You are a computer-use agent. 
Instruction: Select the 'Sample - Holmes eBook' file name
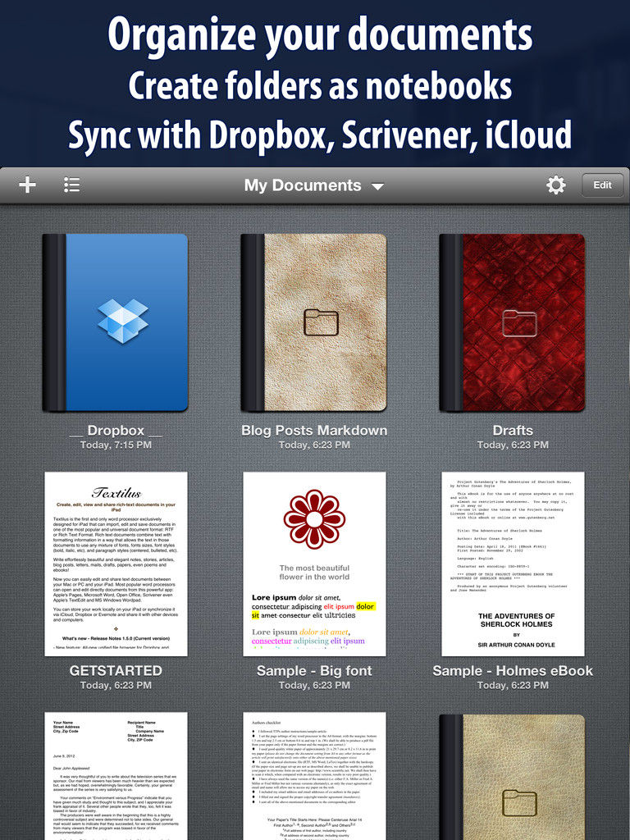point(513,671)
